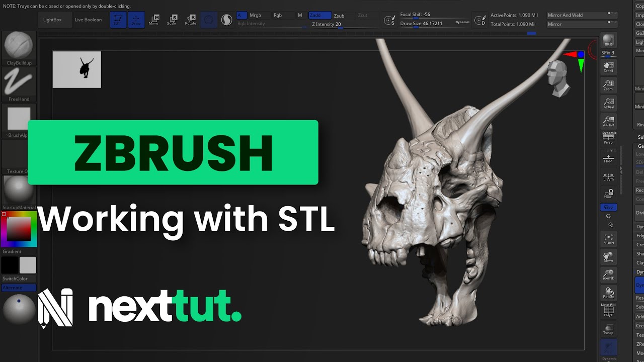The width and height of the screenshot is (644, 362).
Task: Click the camera head orientation indicator
Action: tap(558, 79)
